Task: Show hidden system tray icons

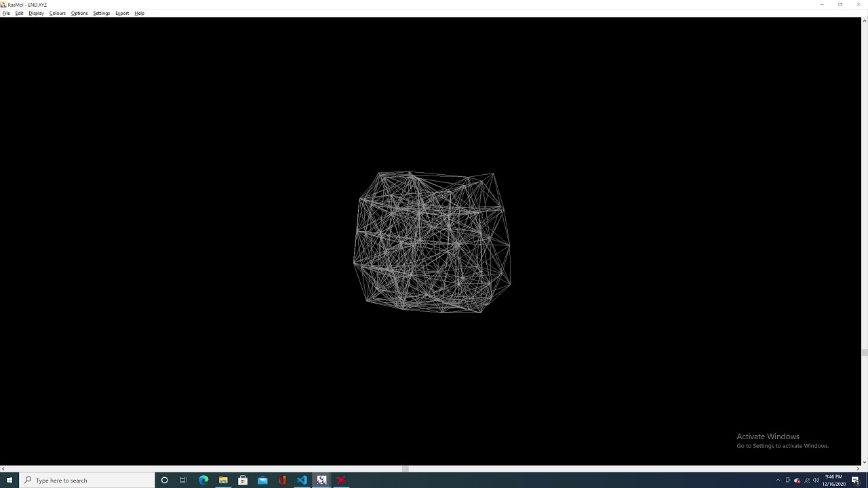Action: [x=778, y=480]
